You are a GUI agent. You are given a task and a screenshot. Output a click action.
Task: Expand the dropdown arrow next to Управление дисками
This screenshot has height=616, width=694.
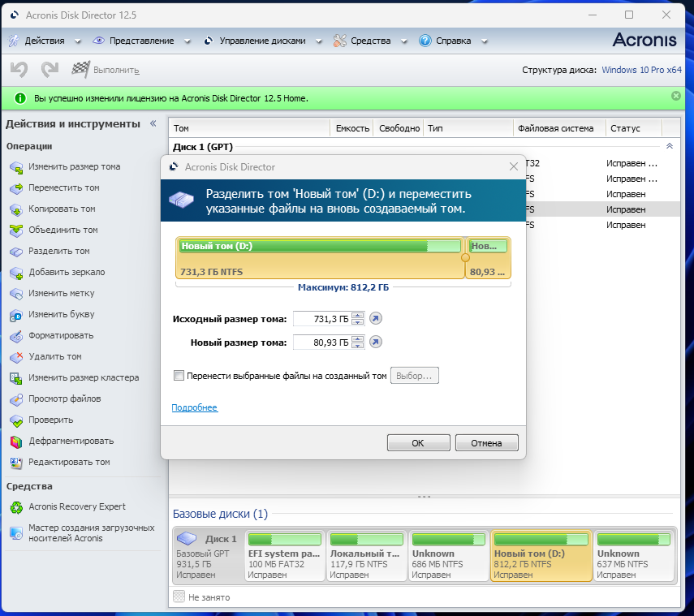(319, 41)
